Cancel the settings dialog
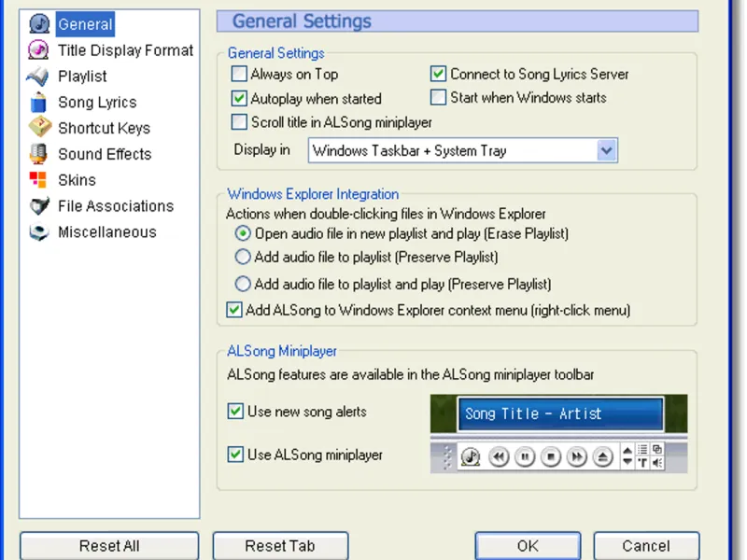This screenshot has height=560, width=747. 646,546
